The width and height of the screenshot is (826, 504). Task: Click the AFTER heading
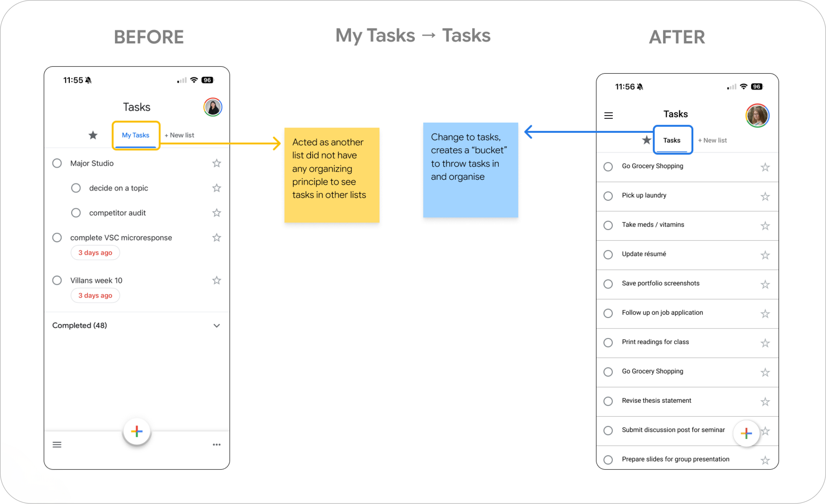(x=677, y=37)
